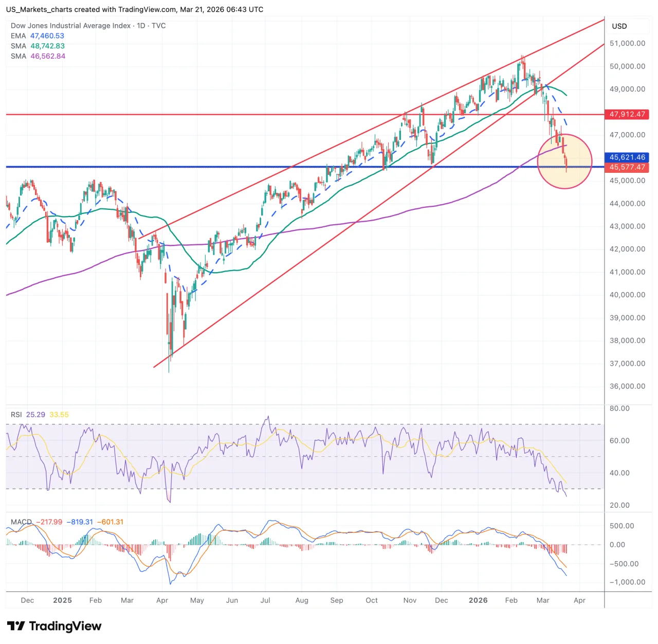
Task: Click the 50,000.00 price axis label
Action: (627, 66)
